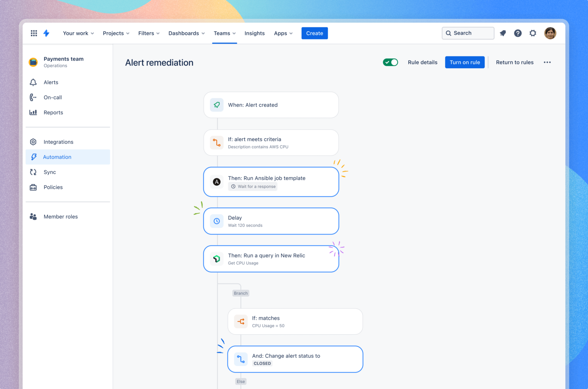Select the Sync icon
The height and width of the screenshot is (389, 588).
33,172
